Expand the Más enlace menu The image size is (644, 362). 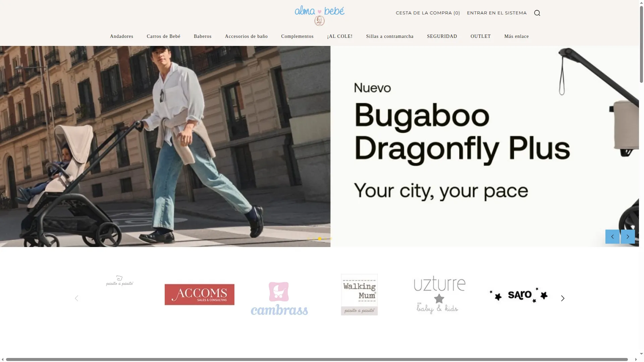[517, 36]
